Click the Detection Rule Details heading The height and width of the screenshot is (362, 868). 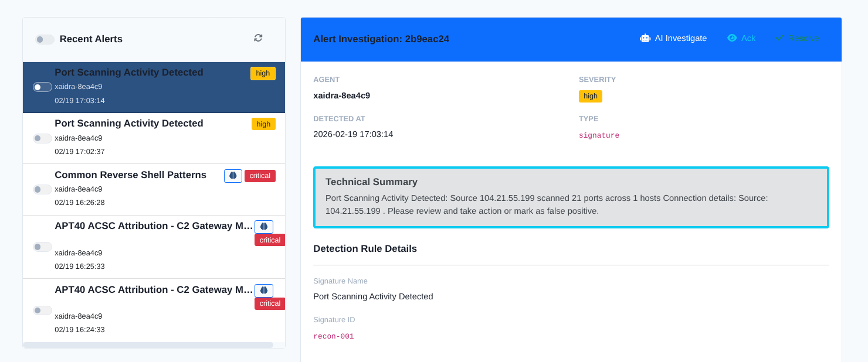pos(365,249)
